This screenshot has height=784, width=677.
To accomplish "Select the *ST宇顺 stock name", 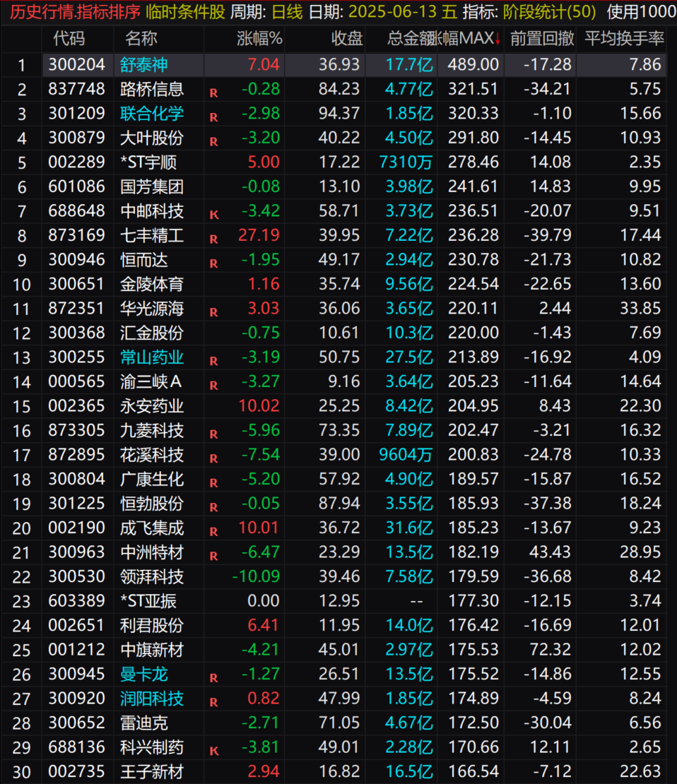I will 148,162.
